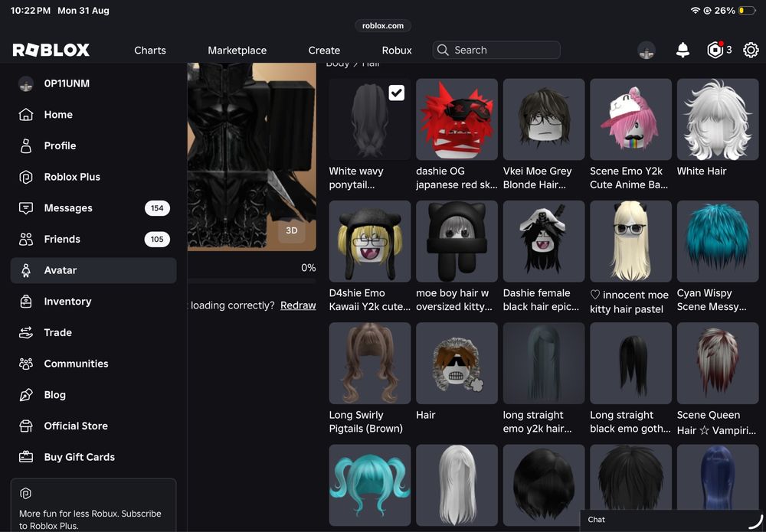
Task: Open the Home sidebar icon
Action: pyautogui.click(x=26, y=115)
